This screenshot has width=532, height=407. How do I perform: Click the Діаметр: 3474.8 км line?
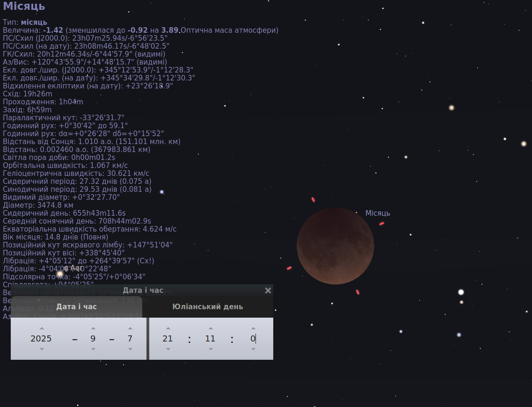pos(38,205)
